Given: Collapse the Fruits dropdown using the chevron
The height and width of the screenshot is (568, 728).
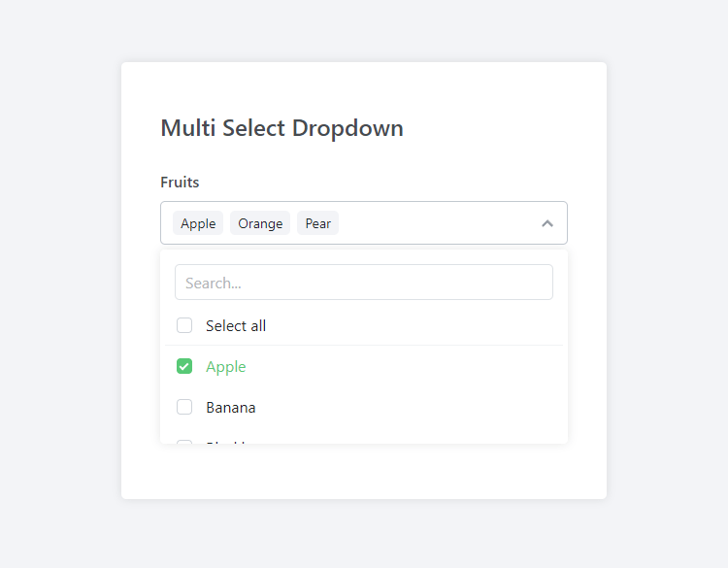Looking at the screenshot, I should tap(547, 223).
